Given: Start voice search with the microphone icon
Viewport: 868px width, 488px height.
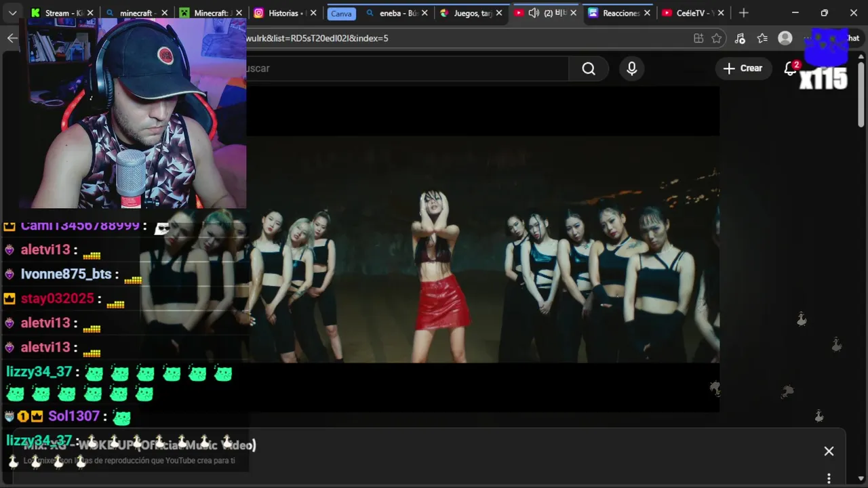Looking at the screenshot, I should point(632,68).
